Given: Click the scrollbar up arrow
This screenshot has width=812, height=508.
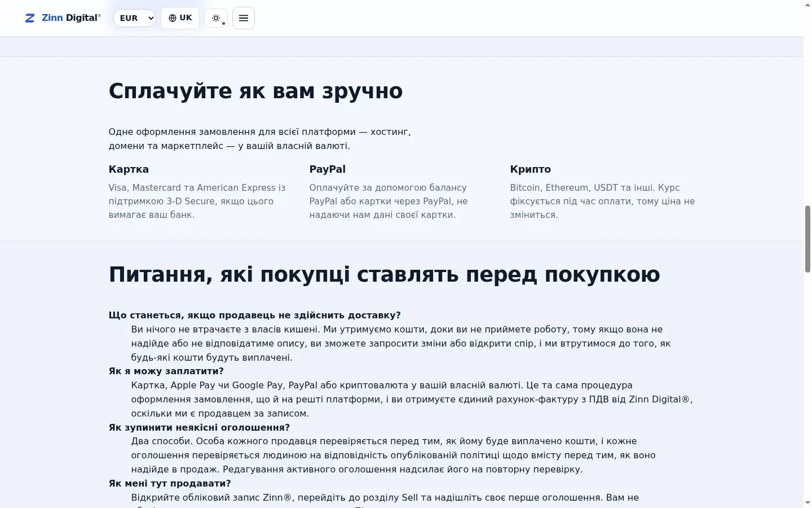Looking at the screenshot, I should click(x=807, y=5).
